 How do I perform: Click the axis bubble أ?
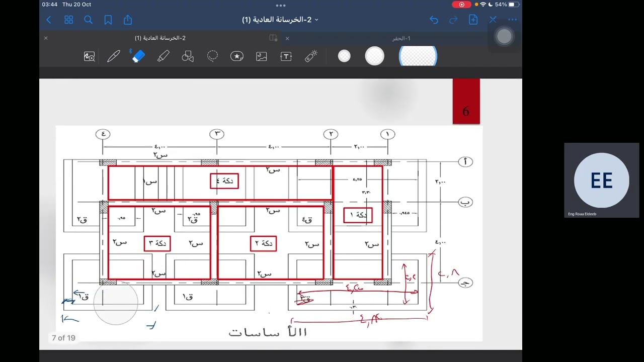point(465,162)
